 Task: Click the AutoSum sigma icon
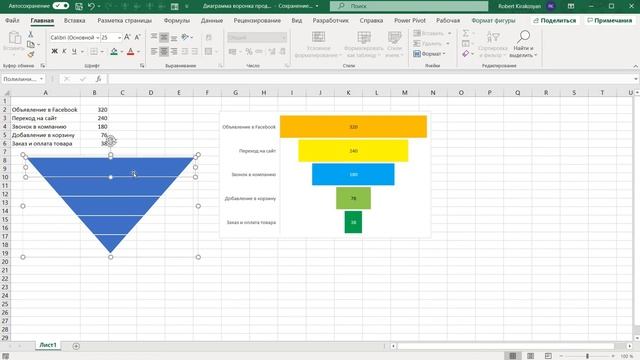(x=466, y=33)
